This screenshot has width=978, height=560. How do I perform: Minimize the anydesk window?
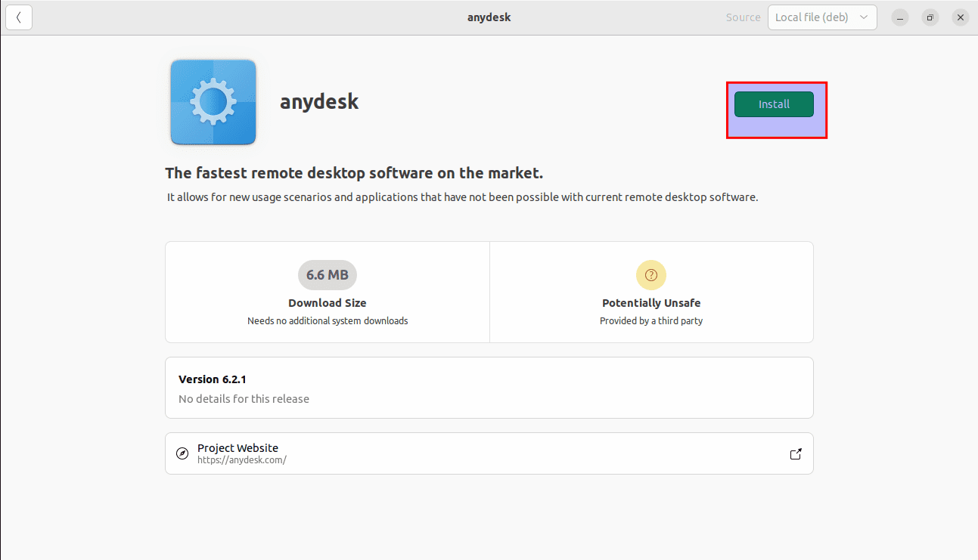[x=900, y=17]
